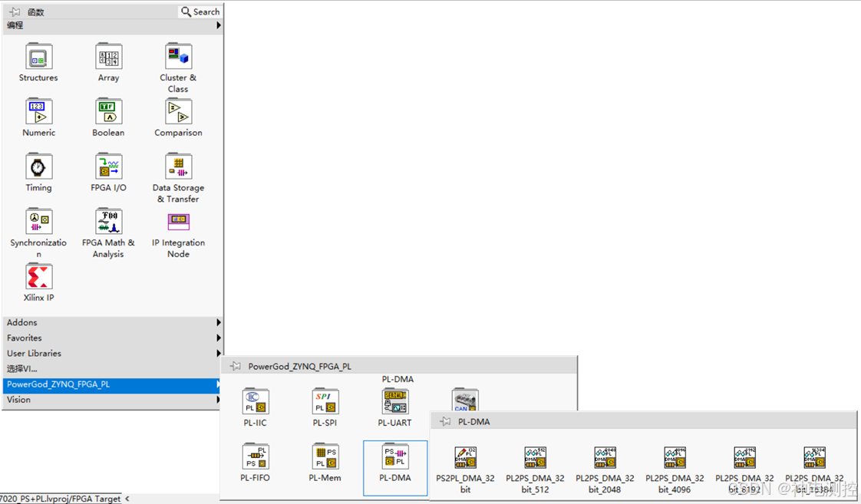
Task: Select the IP Integration Node
Action: coord(179,222)
